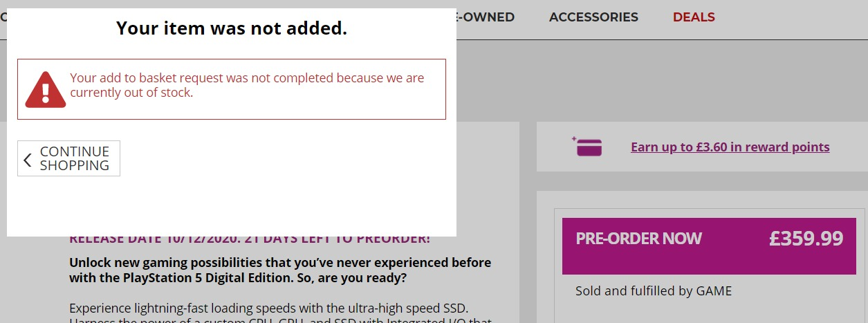This screenshot has height=323, width=868.
Task: Click the £359.99 price label
Action: [806, 239]
